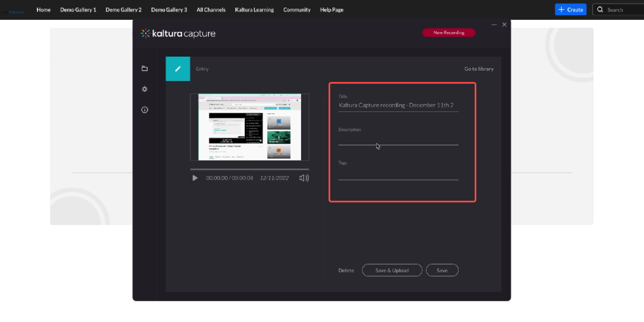This screenshot has width=644, height=322.
Task: Focus the Title input field
Action: 398,105
